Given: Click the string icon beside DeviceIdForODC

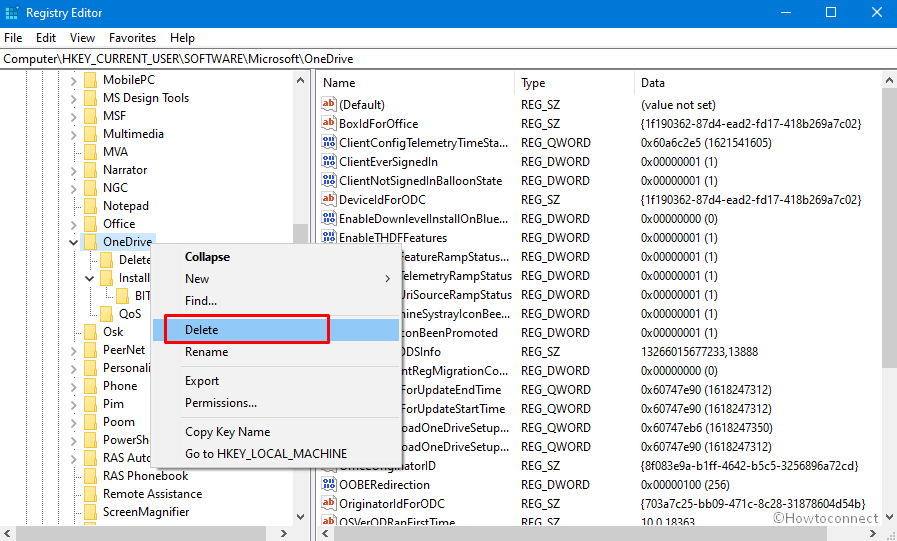Looking at the screenshot, I should click(x=328, y=199).
